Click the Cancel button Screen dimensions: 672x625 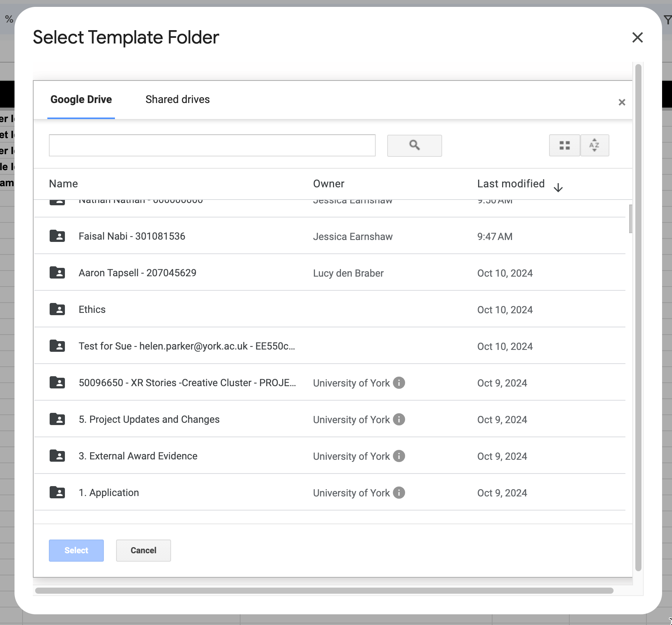tap(143, 550)
